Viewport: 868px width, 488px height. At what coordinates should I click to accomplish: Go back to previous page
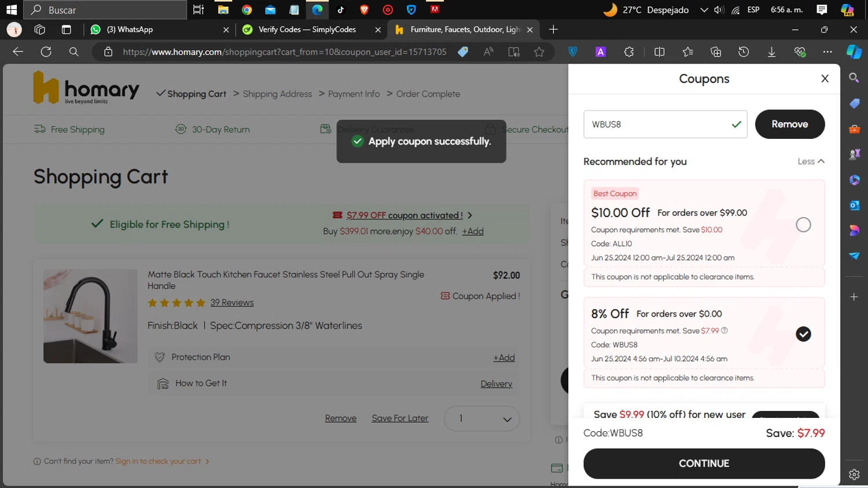coord(18,52)
